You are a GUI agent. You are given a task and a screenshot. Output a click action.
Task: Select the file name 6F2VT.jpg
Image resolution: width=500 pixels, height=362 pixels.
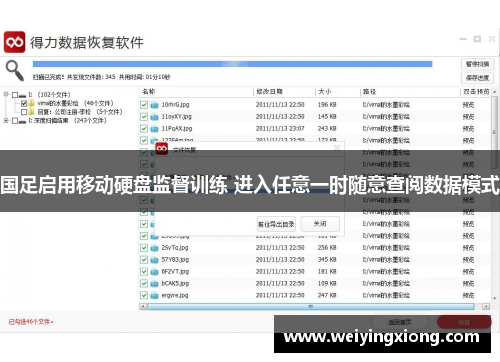pyautogui.click(x=175, y=272)
